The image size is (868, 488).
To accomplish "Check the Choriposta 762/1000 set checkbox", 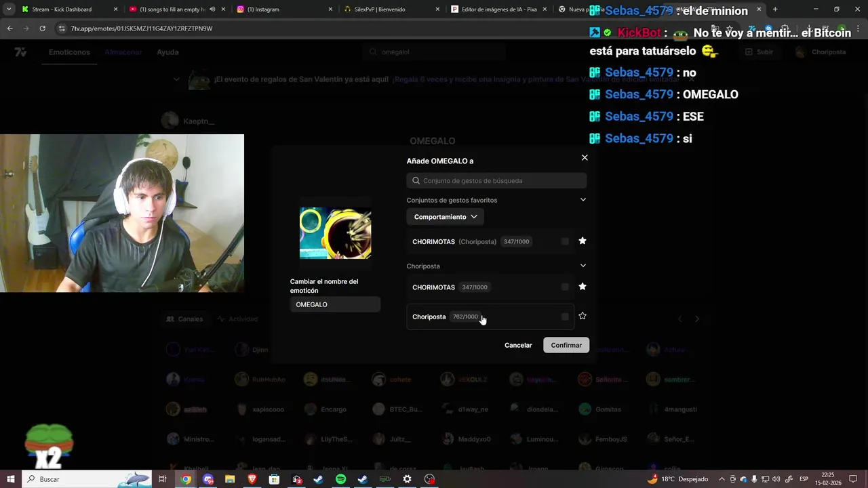I will (x=565, y=317).
